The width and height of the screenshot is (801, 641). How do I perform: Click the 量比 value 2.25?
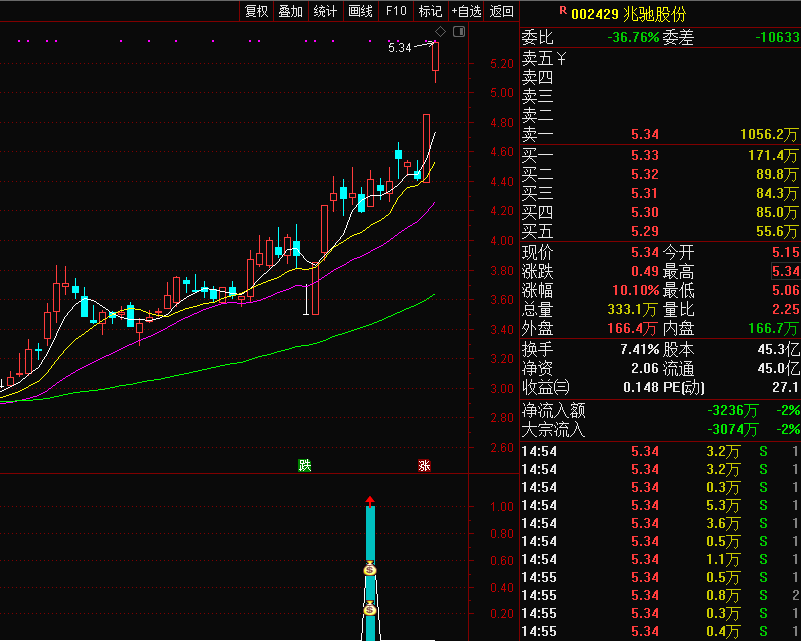click(x=786, y=309)
